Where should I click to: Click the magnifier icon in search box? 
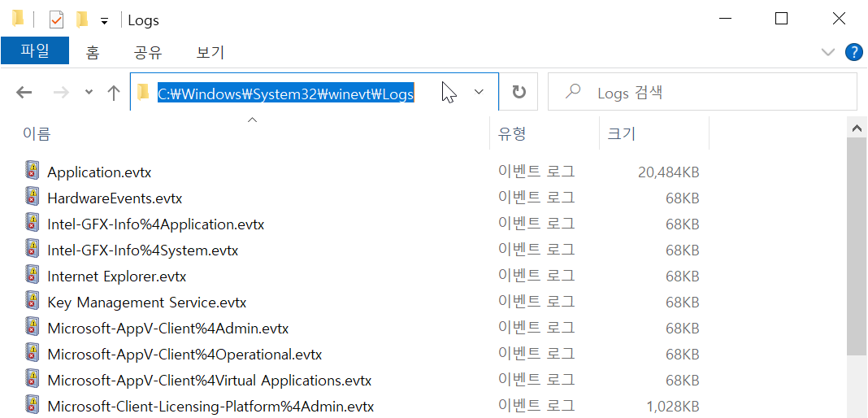[x=573, y=91]
